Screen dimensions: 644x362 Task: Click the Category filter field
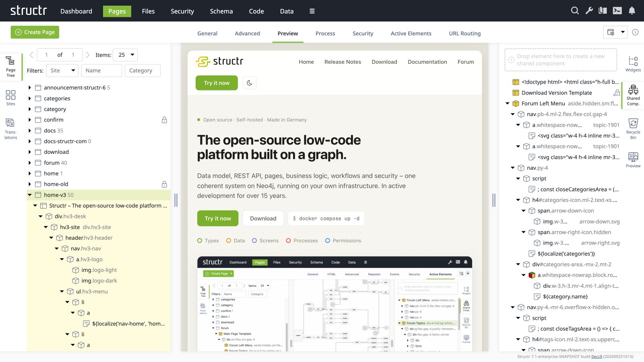(x=142, y=70)
